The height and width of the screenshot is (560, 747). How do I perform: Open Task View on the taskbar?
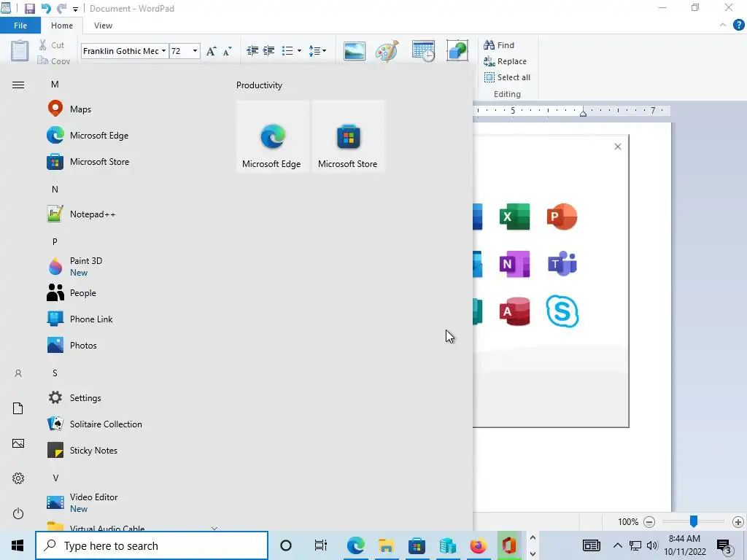coord(321,545)
